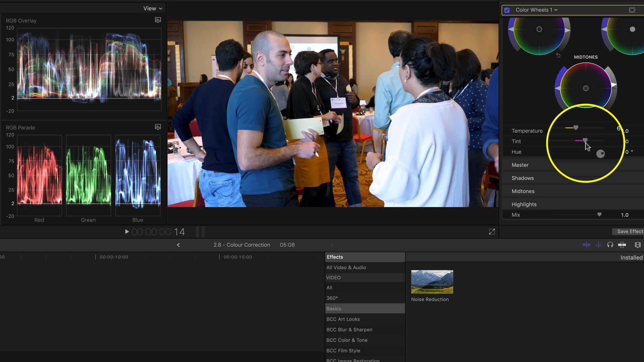Open the Color Wheels 1 dropdown chevron
The height and width of the screenshot is (362, 644).
pyautogui.click(x=555, y=10)
